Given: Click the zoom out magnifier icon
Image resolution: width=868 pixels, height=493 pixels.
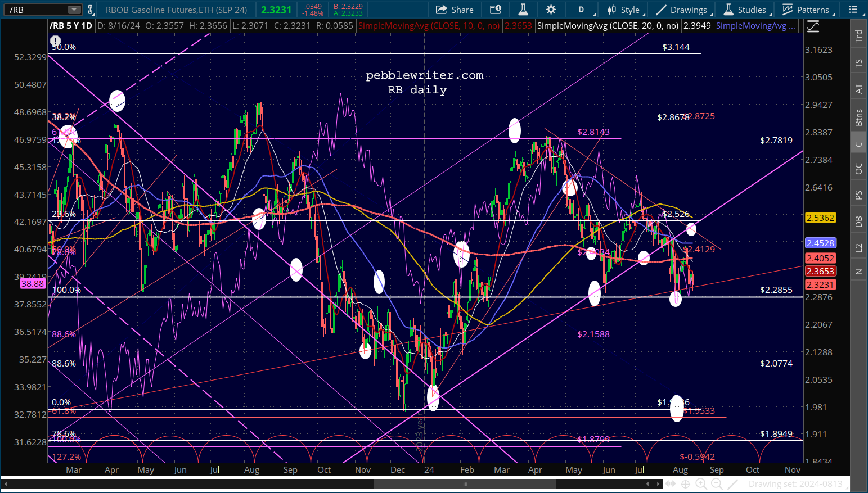Looking at the screenshot, I should (717, 484).
